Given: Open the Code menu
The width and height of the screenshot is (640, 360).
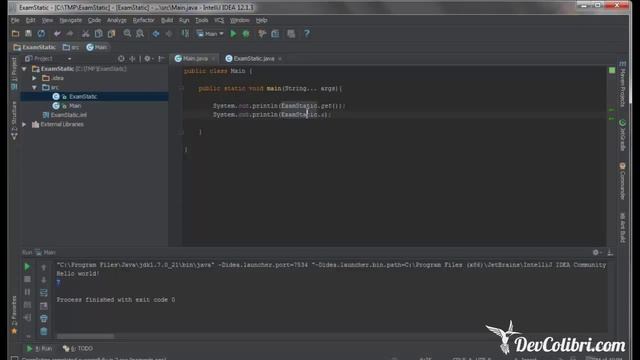Looking at the screenshot, I should (x=94, y=20).
